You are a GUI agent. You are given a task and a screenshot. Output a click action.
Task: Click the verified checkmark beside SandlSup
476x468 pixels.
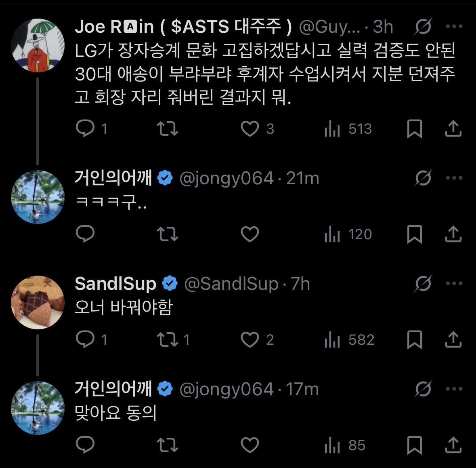pyautogui.click(x=169, y=283)
